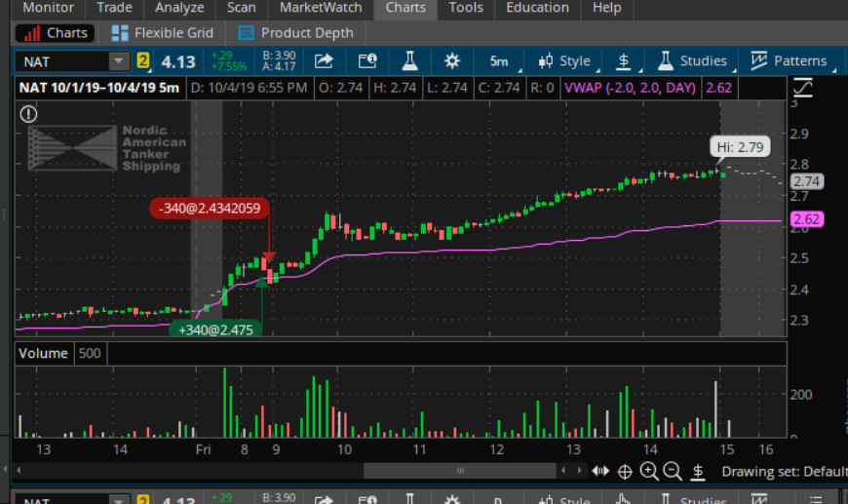Open the Style menu

click(x=566, y=61)
